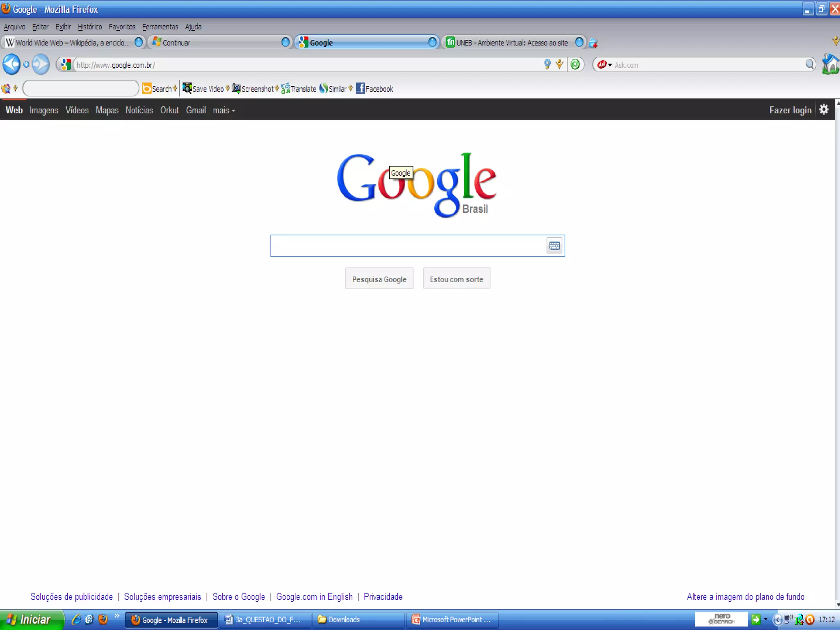This screenshot has width=840, height=630.
Task: Open the on-screen keyboard in Google search box
Action: coord(554,246)
